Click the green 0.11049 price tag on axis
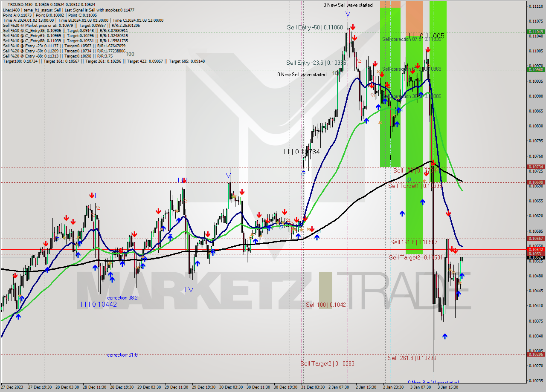The width and height of the screenshot is (546, 392). [x=536, y=32]
